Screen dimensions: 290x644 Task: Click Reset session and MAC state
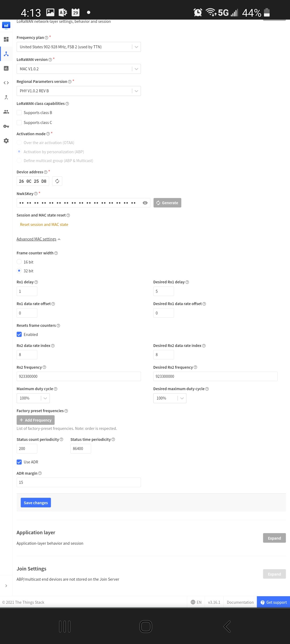(x=44, y=225)
